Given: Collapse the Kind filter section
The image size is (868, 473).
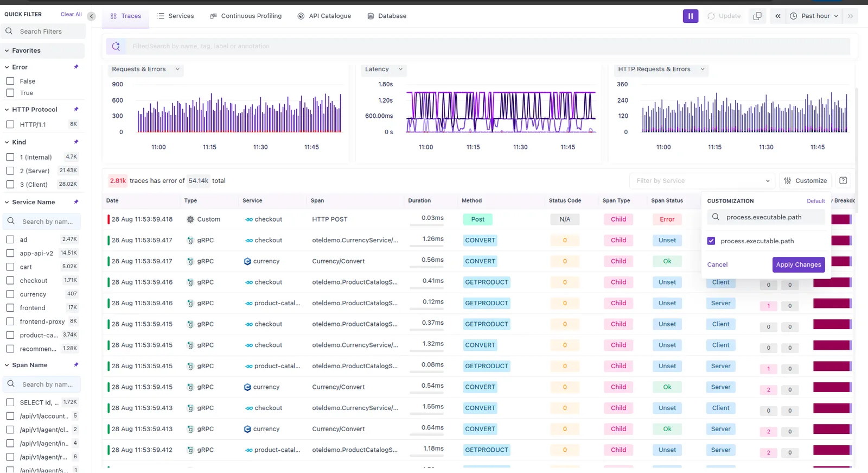Looking at the screenshot, I should tap(7, 142).
